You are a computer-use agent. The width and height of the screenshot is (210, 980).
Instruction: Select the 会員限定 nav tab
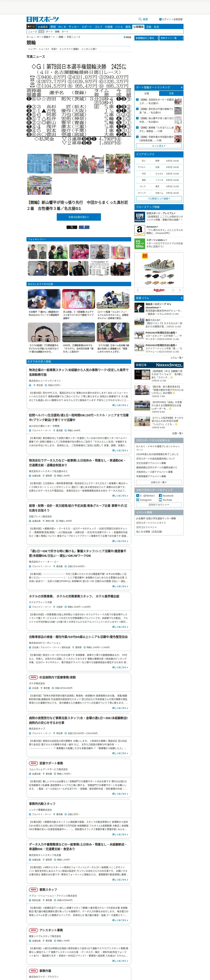point(43,27)
